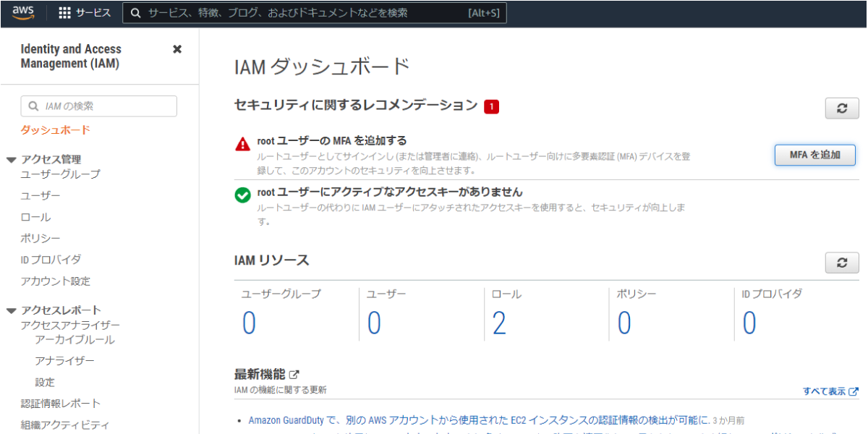
Task: Open アクセスアナライザー in sidebar
Action: [71, 325]
